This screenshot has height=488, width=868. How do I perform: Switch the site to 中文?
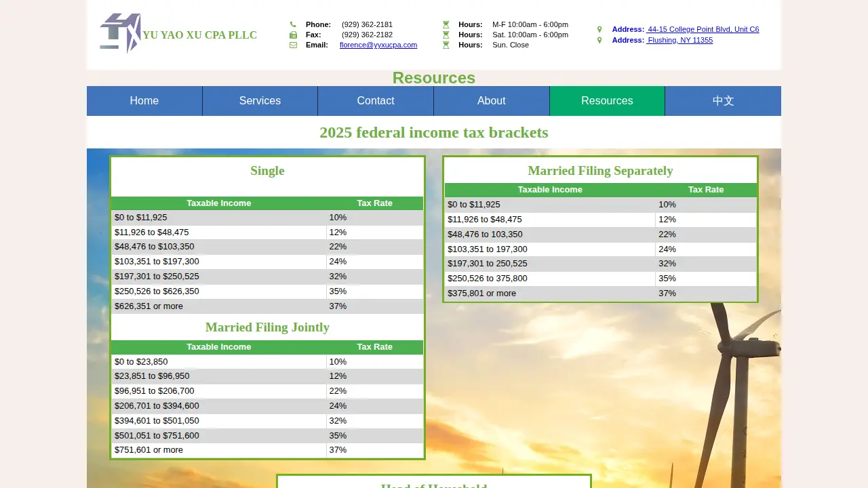[x=723, y=101]
